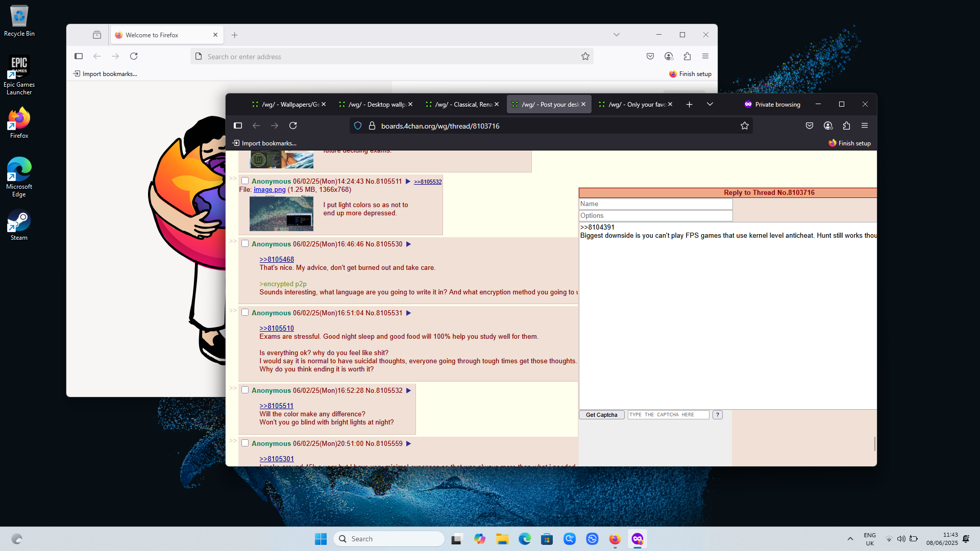Open Firefox View in background window
980x551 pixels.
click(x=97, y=35)
